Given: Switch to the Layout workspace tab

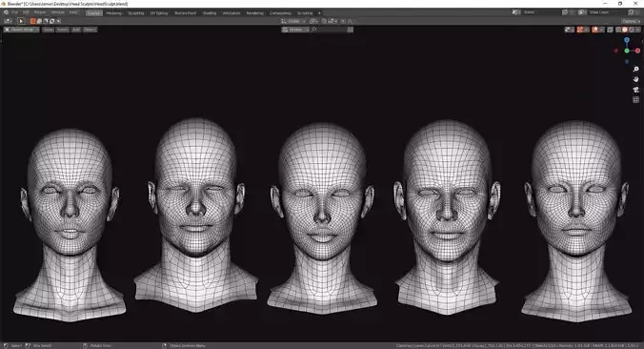Looking at the screenshot, I should pyautogui.click(x=94, y=12).
